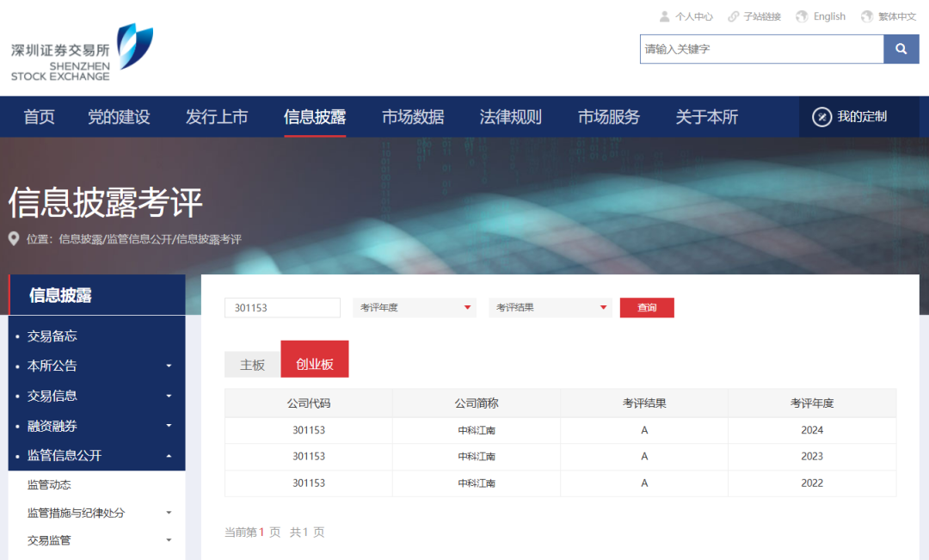Open 发行上市 navigation item

coord(217,117)
